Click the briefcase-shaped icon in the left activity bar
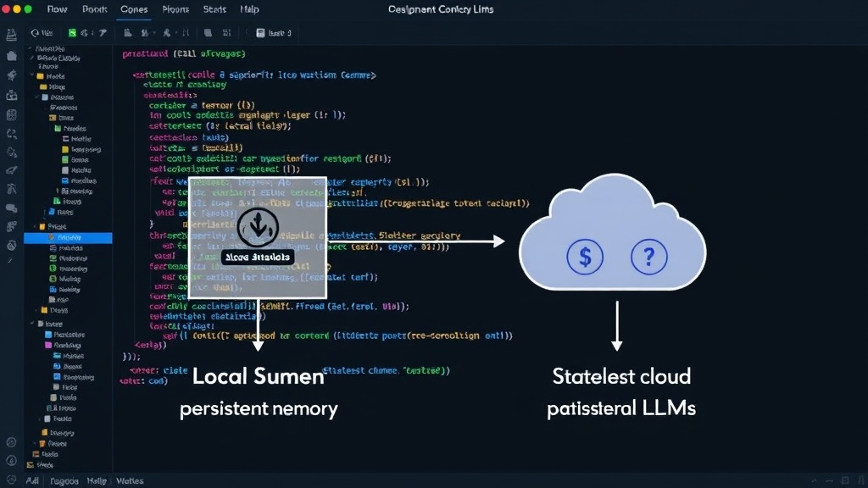868x488 pixels. [x=11, y=96]
